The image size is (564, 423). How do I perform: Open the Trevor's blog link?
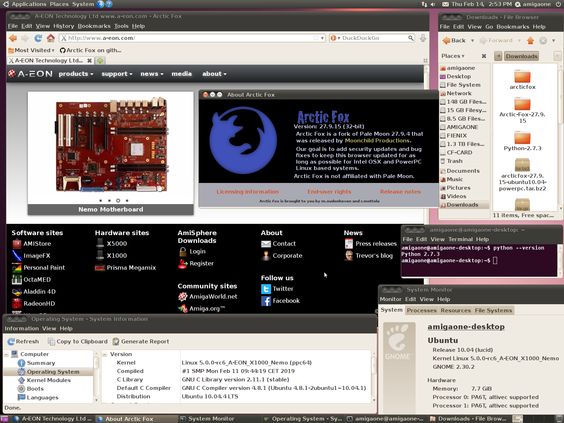(374, 256)
